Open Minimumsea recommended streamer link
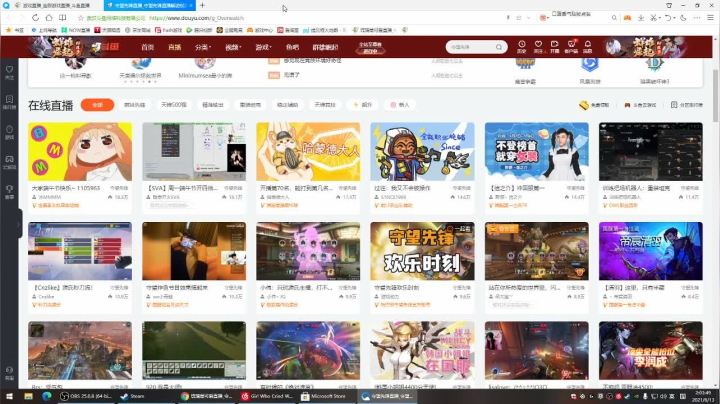 coord(205,75)
